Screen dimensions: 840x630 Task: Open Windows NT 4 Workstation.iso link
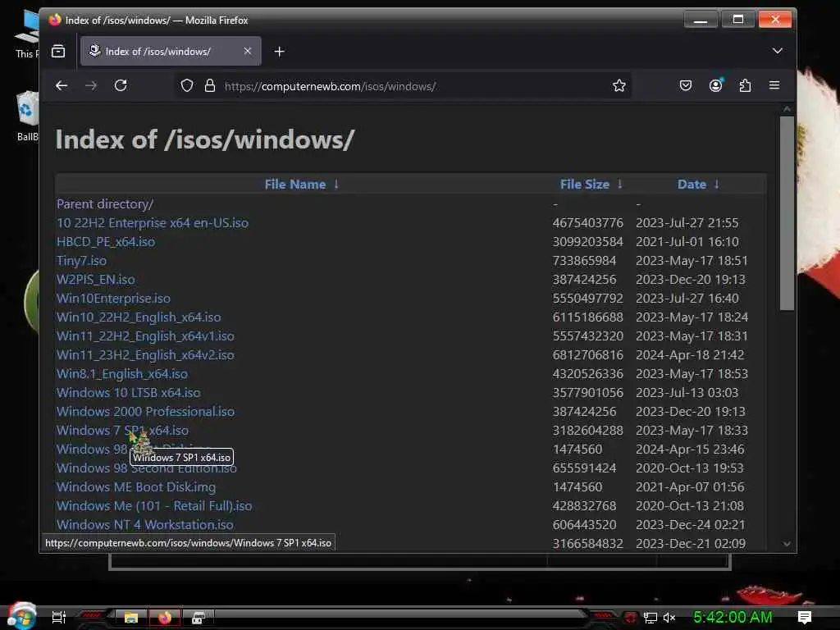(145, 524)
